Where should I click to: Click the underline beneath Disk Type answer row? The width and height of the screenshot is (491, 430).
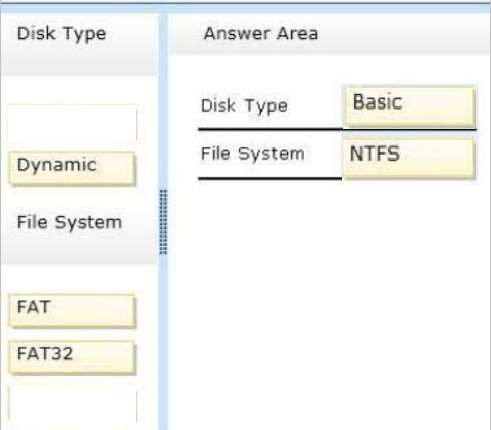click(x=337, y=129)
